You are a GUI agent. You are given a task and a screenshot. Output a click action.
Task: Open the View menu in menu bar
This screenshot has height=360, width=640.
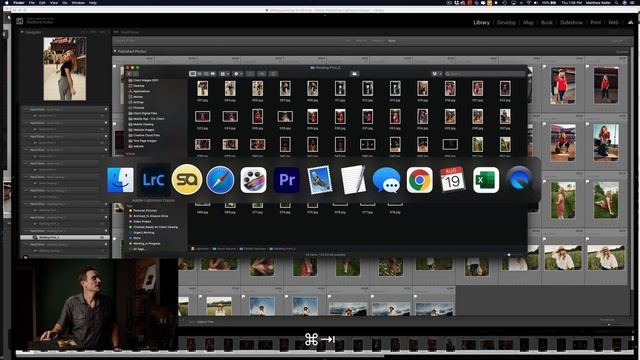coord(54,2)
